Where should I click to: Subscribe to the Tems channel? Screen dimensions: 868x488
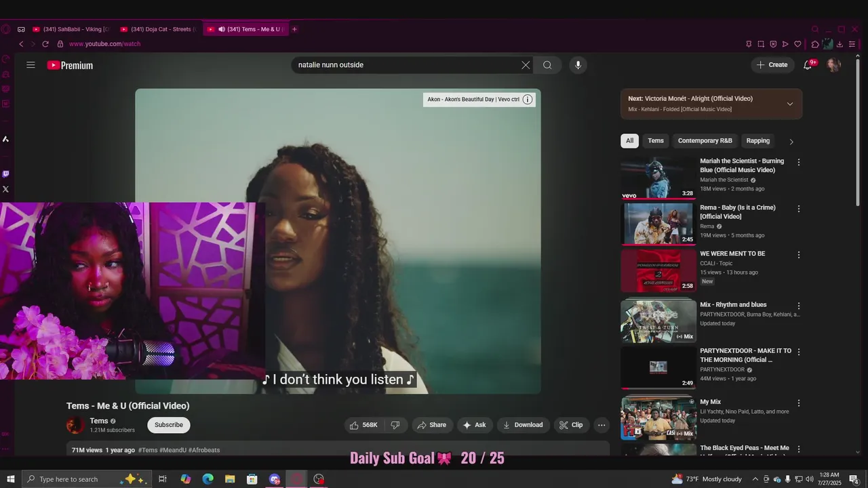pyautogui.click(x=169, y=425)
